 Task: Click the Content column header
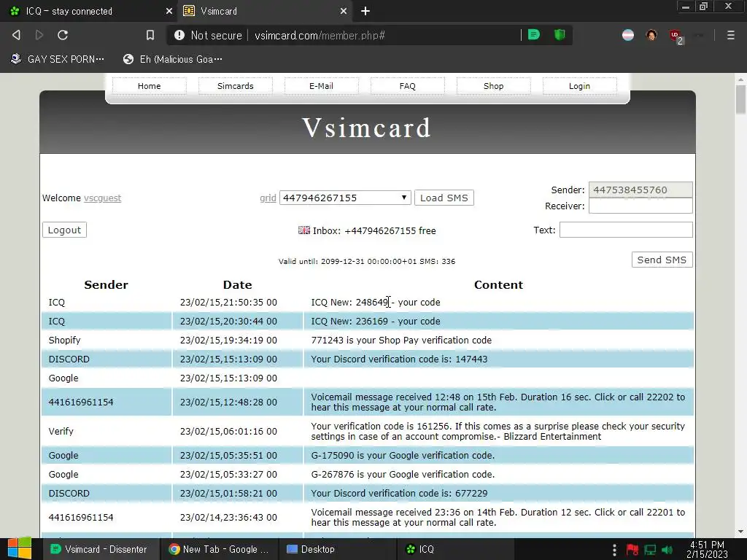tap(498, 285)
